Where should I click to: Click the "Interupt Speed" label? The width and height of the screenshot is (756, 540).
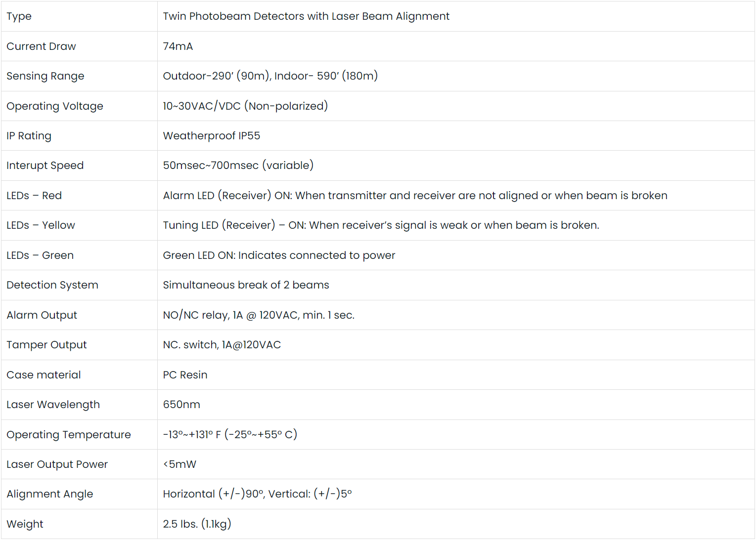[x=45, y=166]
